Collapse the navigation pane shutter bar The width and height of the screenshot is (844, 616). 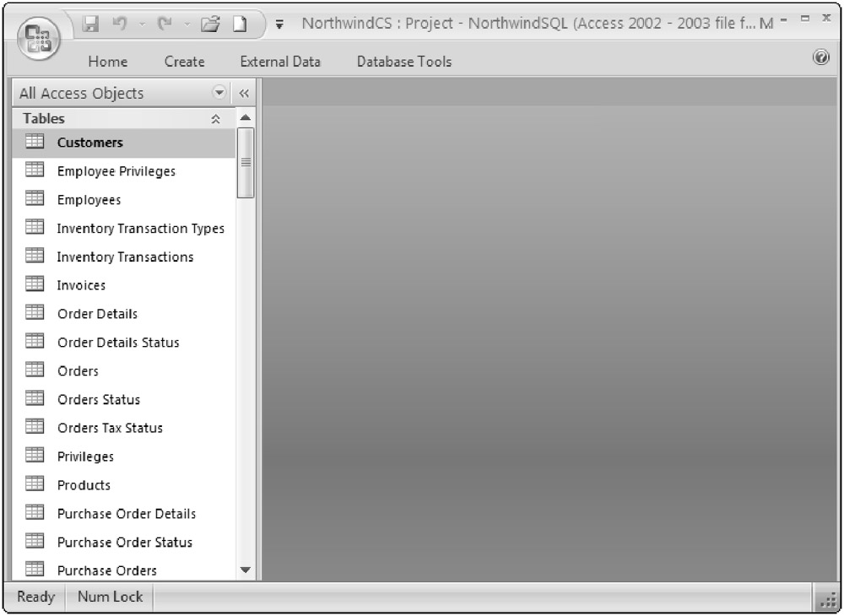[244, 94]
